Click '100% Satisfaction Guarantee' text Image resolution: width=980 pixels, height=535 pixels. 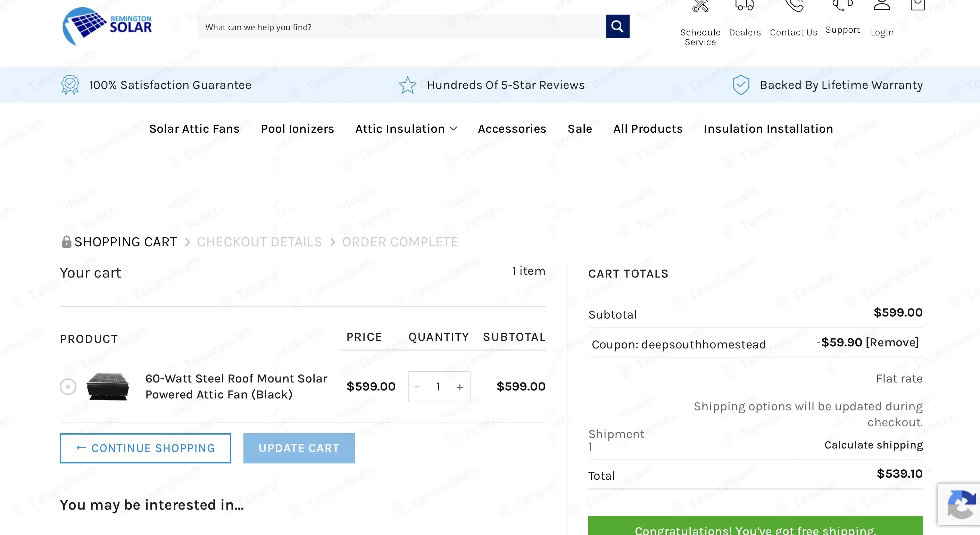171,85
